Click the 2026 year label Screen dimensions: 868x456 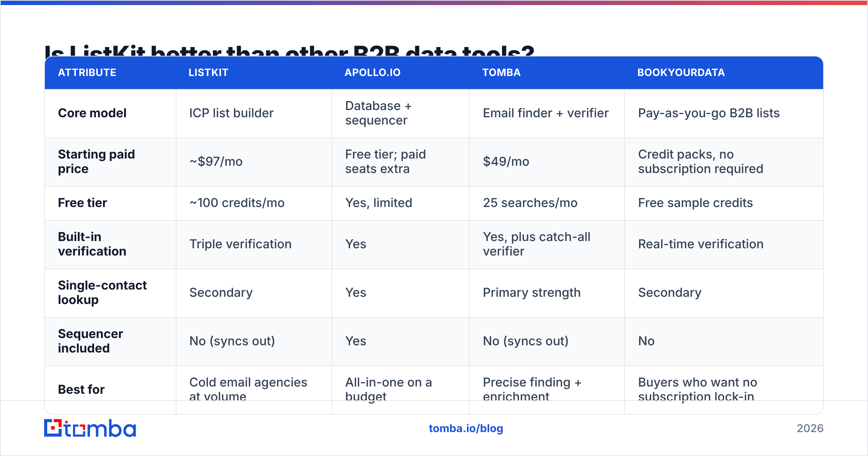click(x=810, y=428)
